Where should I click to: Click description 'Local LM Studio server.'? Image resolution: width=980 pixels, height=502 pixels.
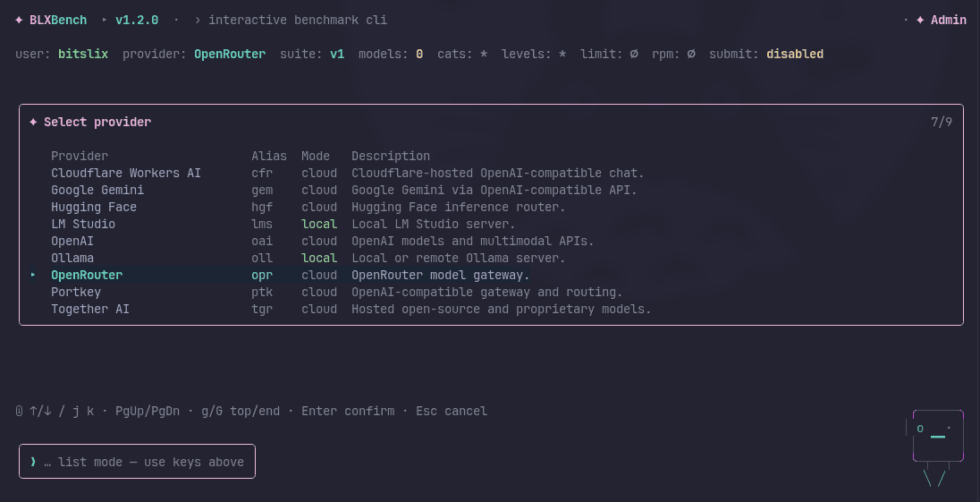434,224
